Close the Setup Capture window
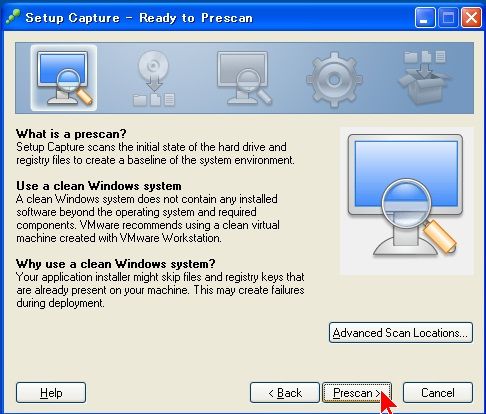Viewport: 486px width, 414px height. (471, 18)
